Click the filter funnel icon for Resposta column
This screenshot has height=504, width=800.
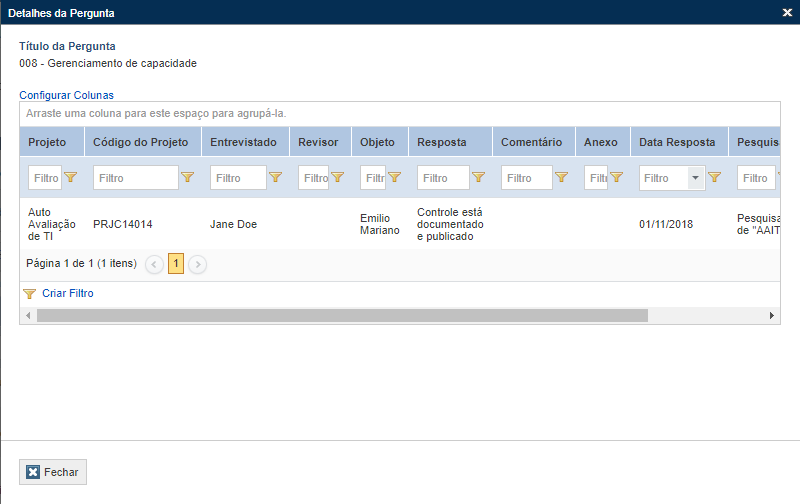[478, 177]
